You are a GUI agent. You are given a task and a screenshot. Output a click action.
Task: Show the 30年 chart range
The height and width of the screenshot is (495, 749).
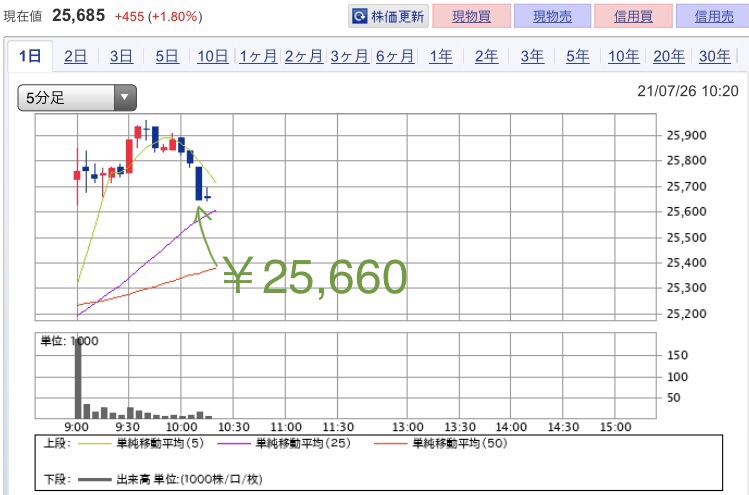(715, 56)
